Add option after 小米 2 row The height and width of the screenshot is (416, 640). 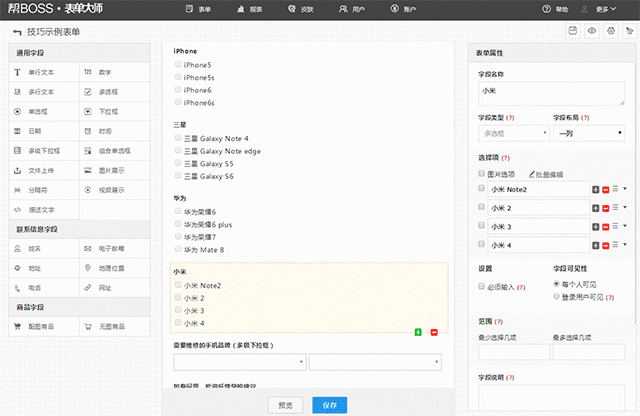(x=596, y=209)
